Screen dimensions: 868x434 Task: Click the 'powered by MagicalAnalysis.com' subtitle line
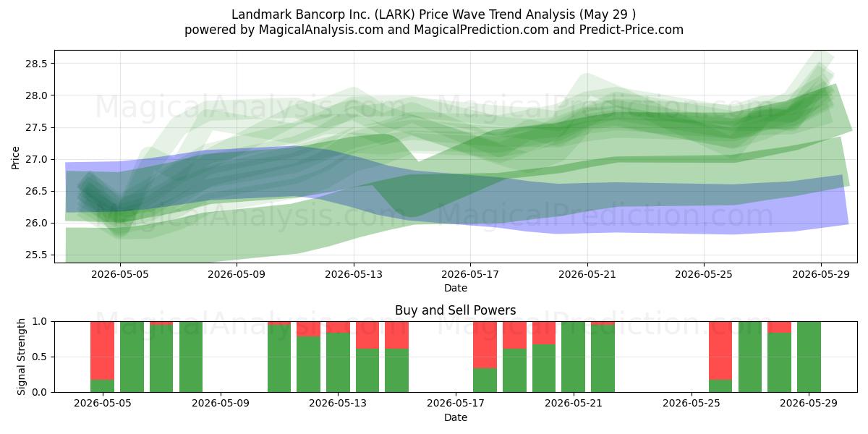pos(434,30)
